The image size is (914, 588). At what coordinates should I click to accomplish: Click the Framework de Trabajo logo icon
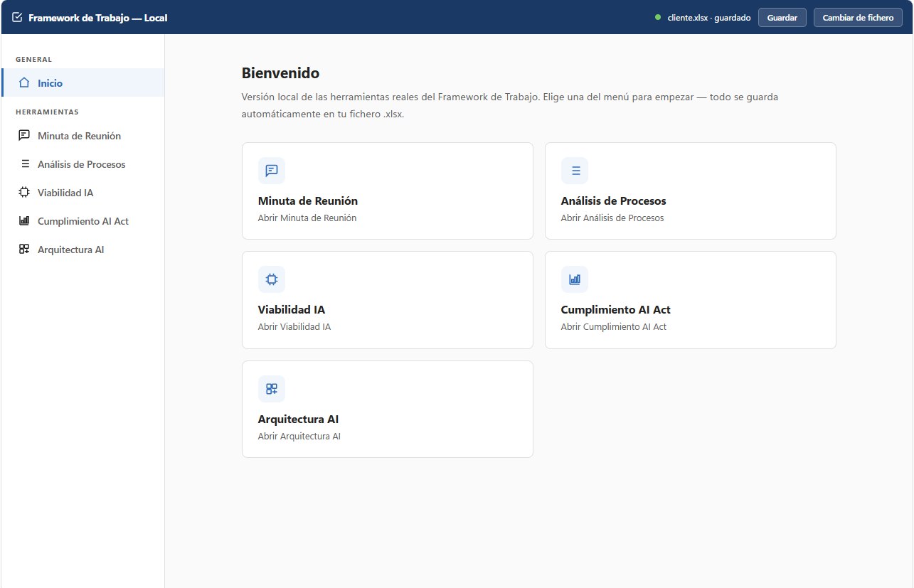pos(18,17)
